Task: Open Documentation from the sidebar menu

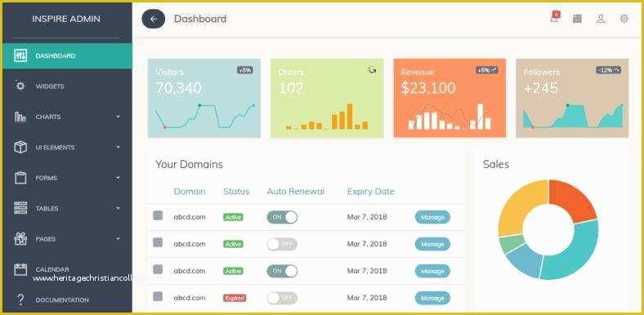Action: coord(62,299)
